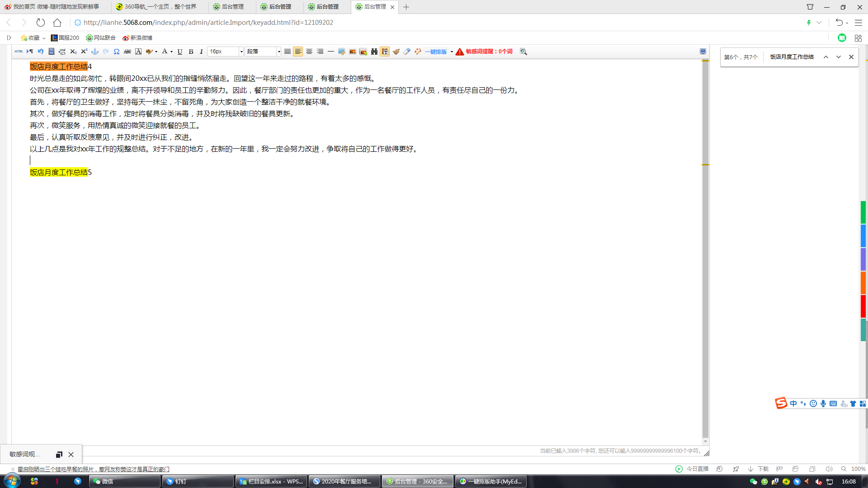The image size is (868, 488).
Task: Click the 一键排版 auto-format button
Action: [x=436, y=52]
